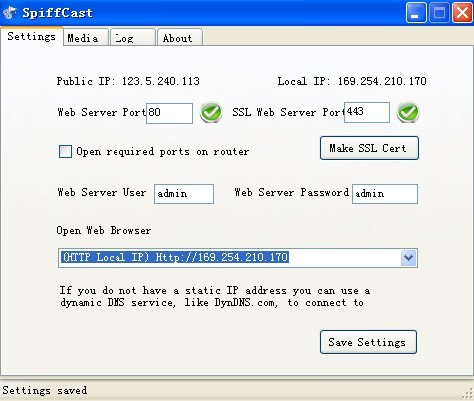Close the SpiffCast window

pos(462,13)
